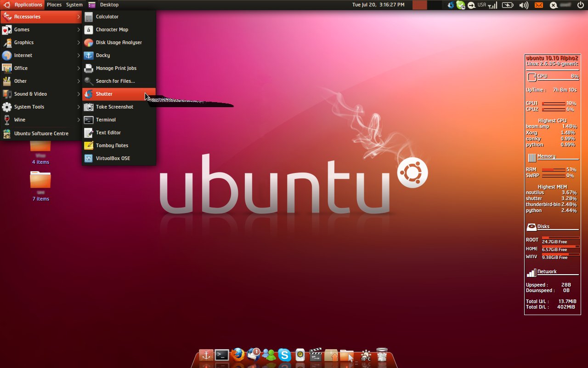Open Thunderbird mail with one unread badge

(254, 355)
